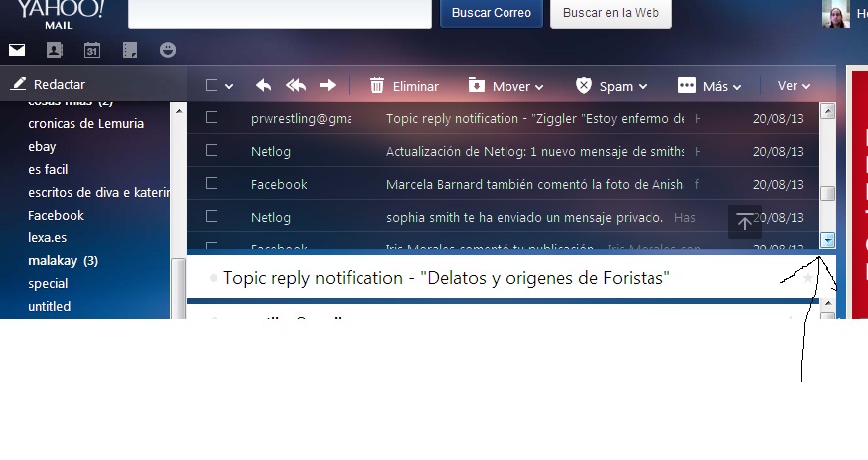Open the Topic reply notification Ziggler email
868x460 pixels.
534,118
